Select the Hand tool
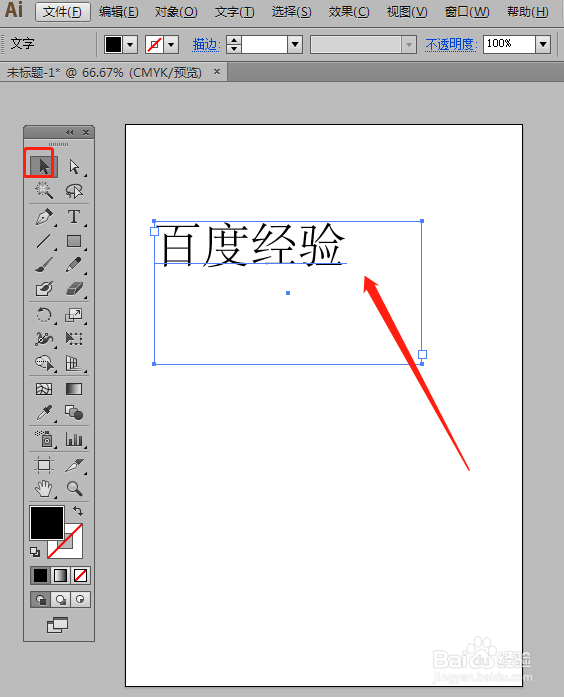The height and width of the screenshot is (697, 564). click(x=44, y=489)
